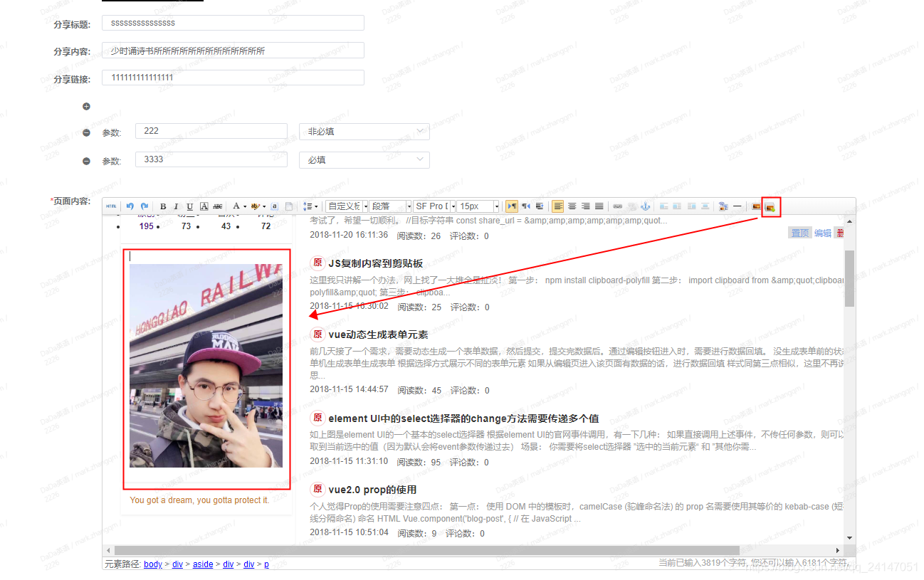Screen dimensions: 924x580
Task: Select the paste-as-plain-text icon
Action: 289,206
